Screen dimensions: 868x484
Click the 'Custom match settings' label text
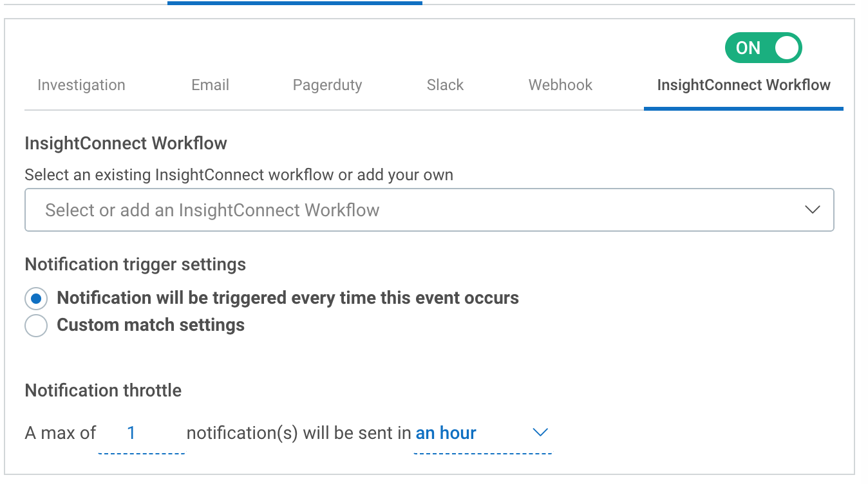(151, 325)
